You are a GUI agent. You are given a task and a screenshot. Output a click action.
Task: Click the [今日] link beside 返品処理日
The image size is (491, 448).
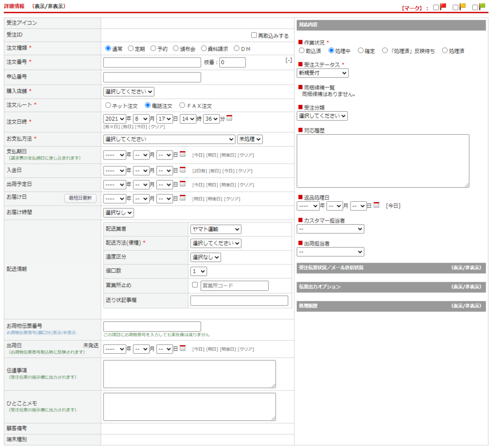pyautogui.click(x=393, y=206)
